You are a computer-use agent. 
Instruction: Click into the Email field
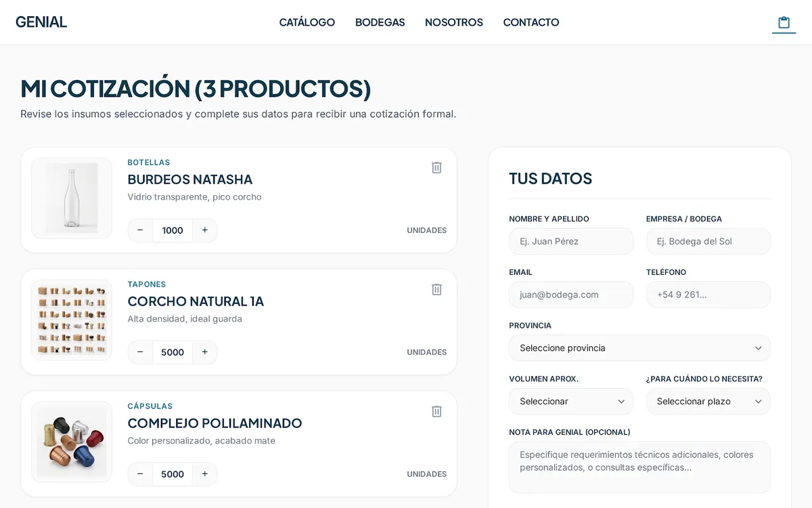click(x=571, y=295)
